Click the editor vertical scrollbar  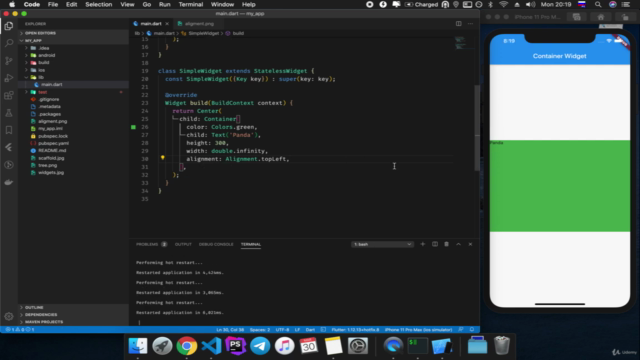point(477,127)
